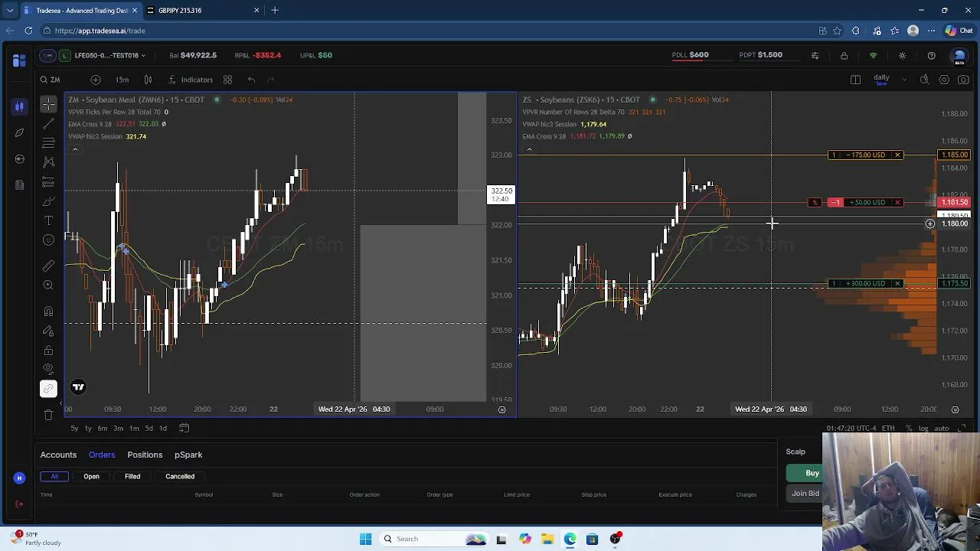Expand the daily layout dropdown arrow

click(904, 80)
